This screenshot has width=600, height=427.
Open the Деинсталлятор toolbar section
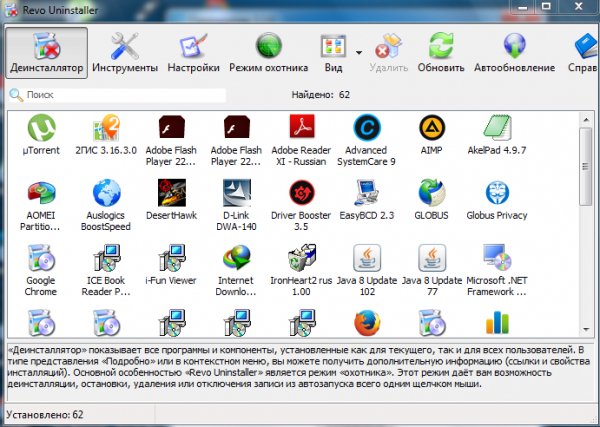(x=46, y=52)
